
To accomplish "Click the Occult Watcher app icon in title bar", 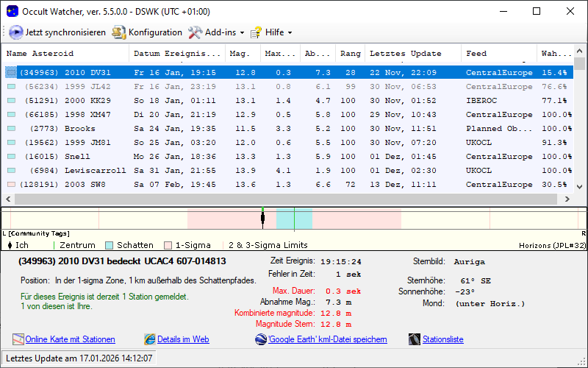I will (x=12, y=11).
